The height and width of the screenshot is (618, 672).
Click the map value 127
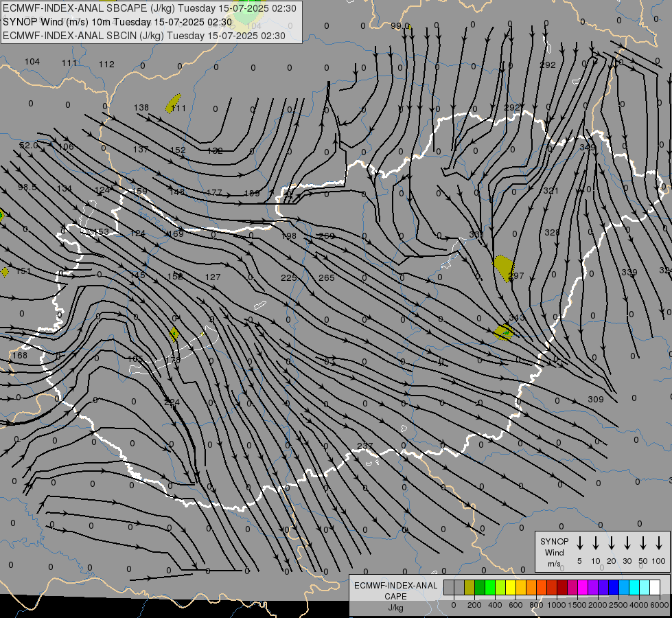tap(213, 277)
